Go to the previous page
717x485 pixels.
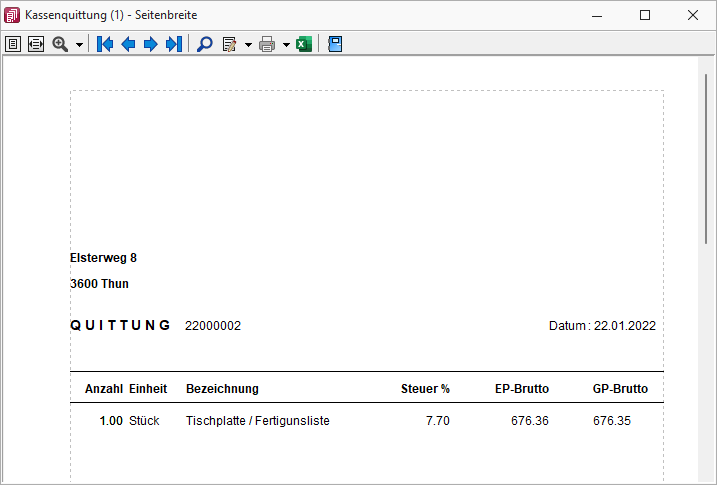(128, 44)
